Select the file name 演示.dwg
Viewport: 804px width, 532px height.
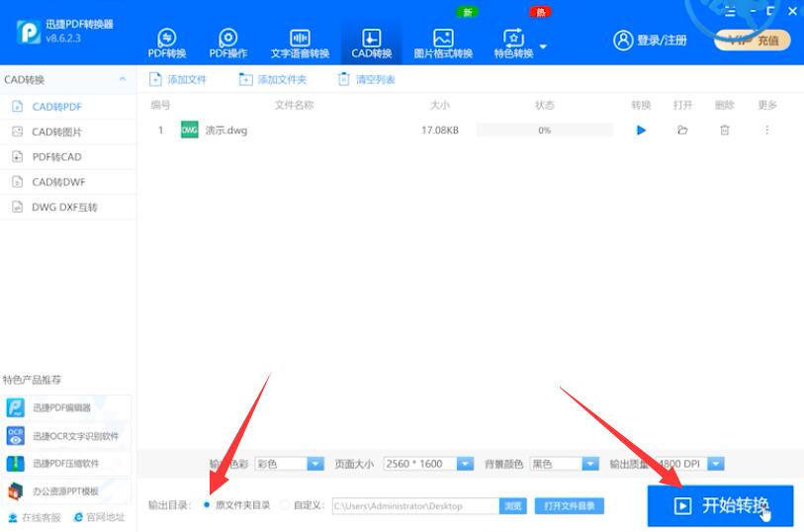(x=226, y=131)
